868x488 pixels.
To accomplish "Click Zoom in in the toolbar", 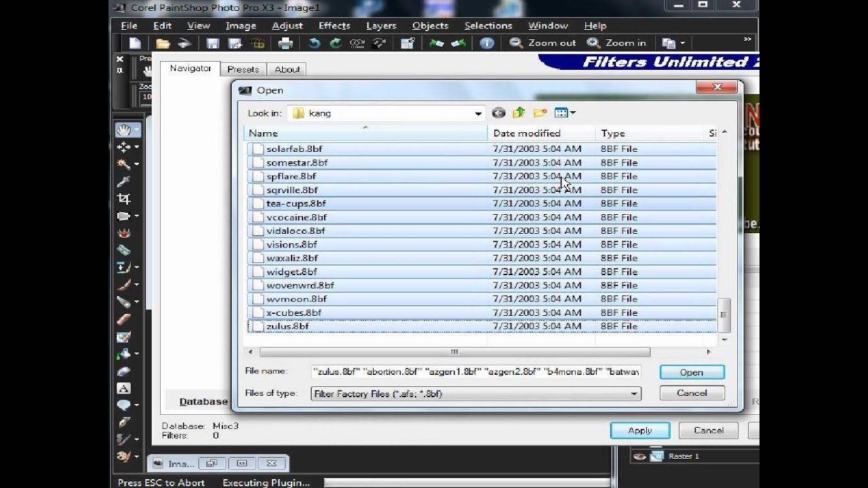I will click(x=617, y=43).
